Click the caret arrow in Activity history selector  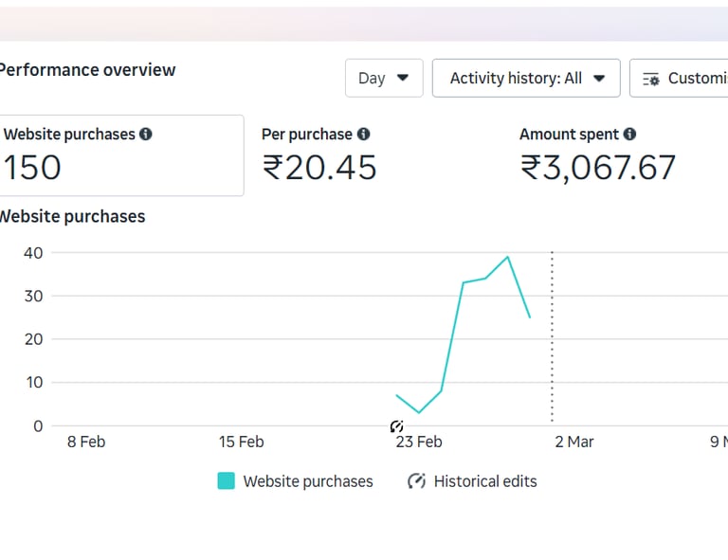(x=599, y=78)
